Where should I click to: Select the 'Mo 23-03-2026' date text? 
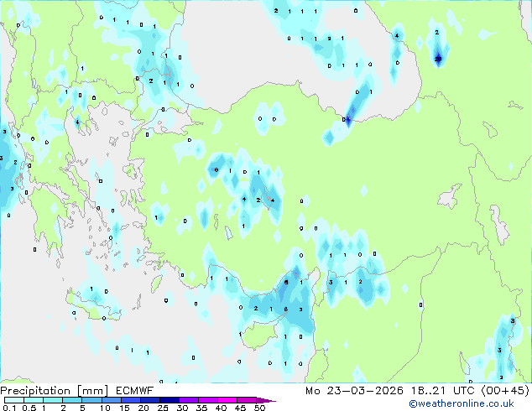354,391
